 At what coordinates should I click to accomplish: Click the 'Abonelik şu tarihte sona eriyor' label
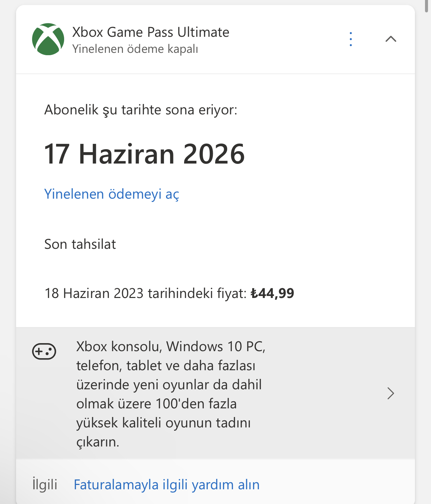pyautogui.click(x=141, y=110)
